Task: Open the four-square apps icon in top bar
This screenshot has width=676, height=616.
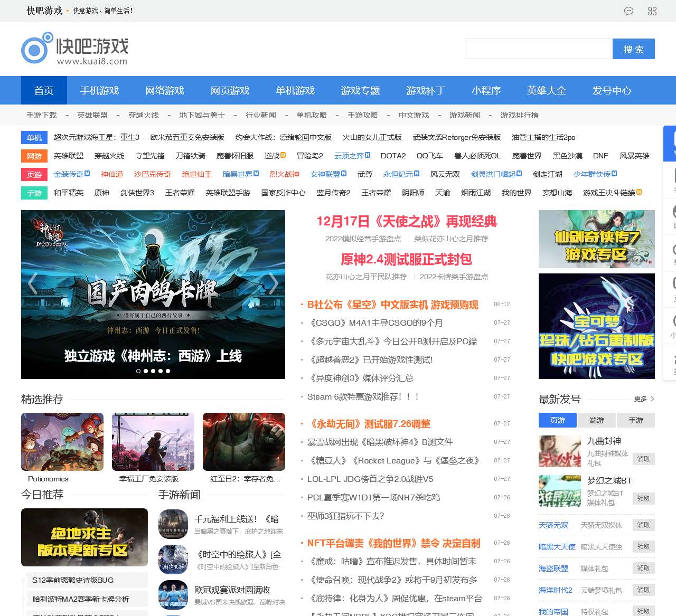Action: pyautogui.click(x=652, y=11)
